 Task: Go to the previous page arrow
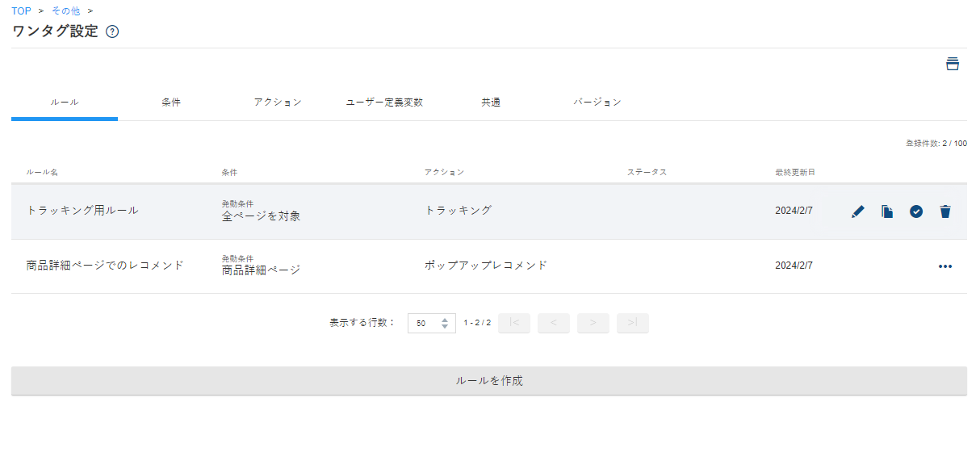click(554, 323)
